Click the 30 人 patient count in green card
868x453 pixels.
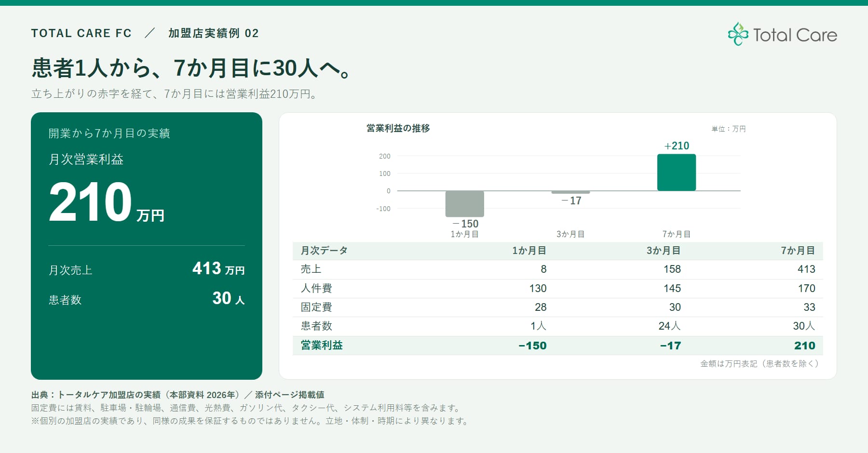229,298
